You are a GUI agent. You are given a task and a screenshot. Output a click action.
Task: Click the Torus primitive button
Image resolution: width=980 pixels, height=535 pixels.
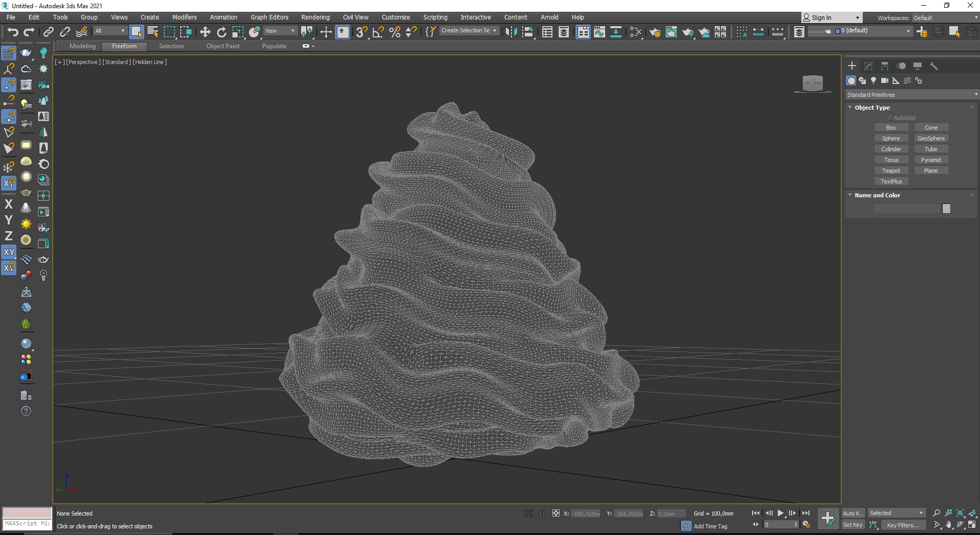tap(891, 160)
